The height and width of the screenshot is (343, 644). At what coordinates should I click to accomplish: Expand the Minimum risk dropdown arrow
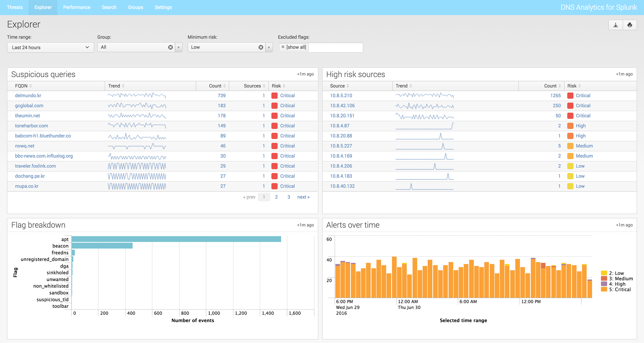269,47
